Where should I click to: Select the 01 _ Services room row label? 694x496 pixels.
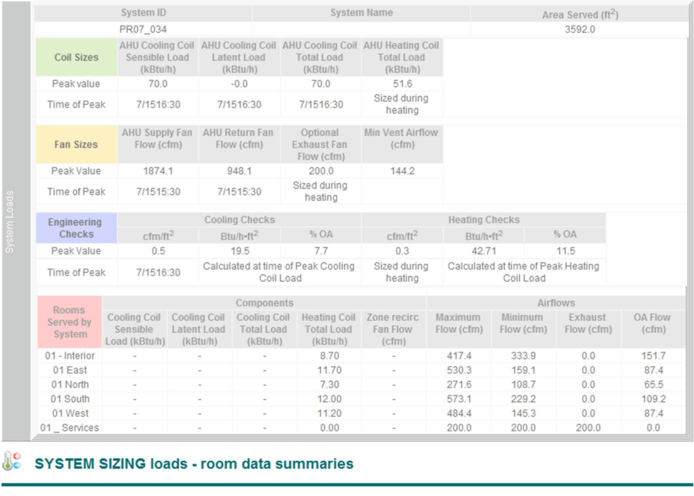69,428
